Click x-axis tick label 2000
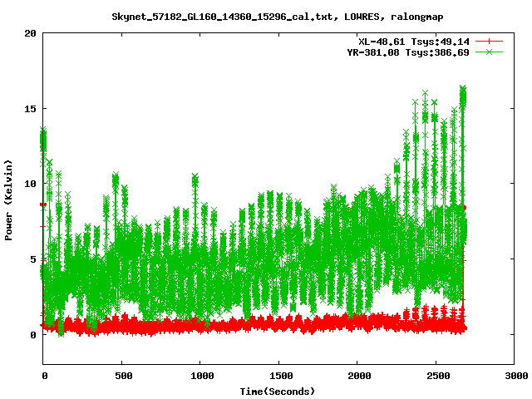The image size is (532, 399). click(359, 376)
